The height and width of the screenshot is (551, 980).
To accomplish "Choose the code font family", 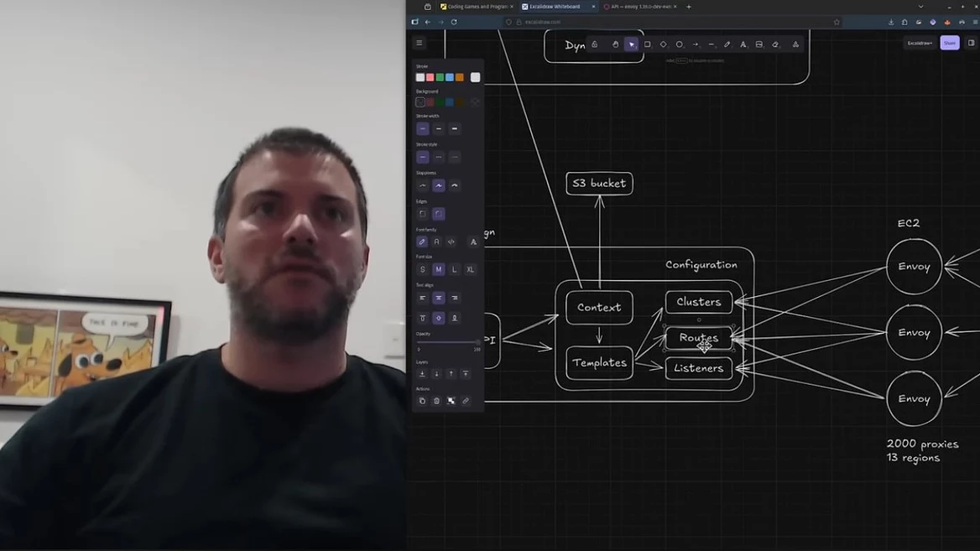I will click(x=451, y=242).
